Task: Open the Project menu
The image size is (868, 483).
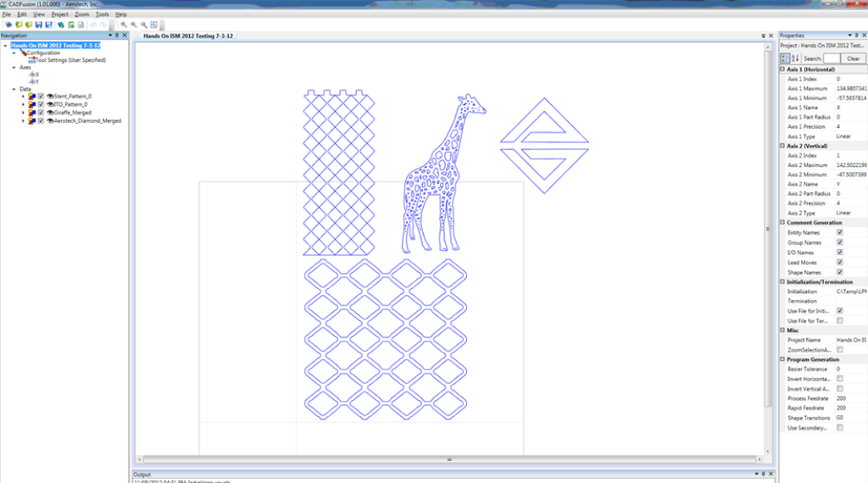Action: click(60, 14)
